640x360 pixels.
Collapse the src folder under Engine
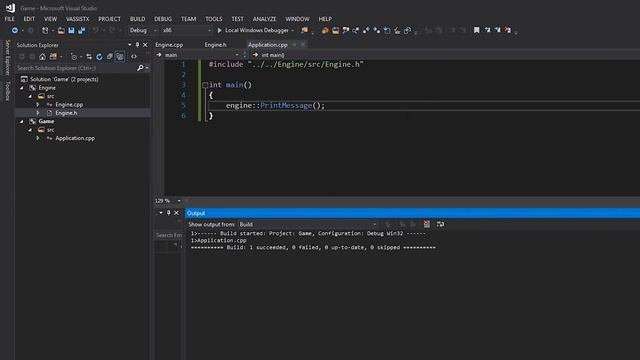30,96
